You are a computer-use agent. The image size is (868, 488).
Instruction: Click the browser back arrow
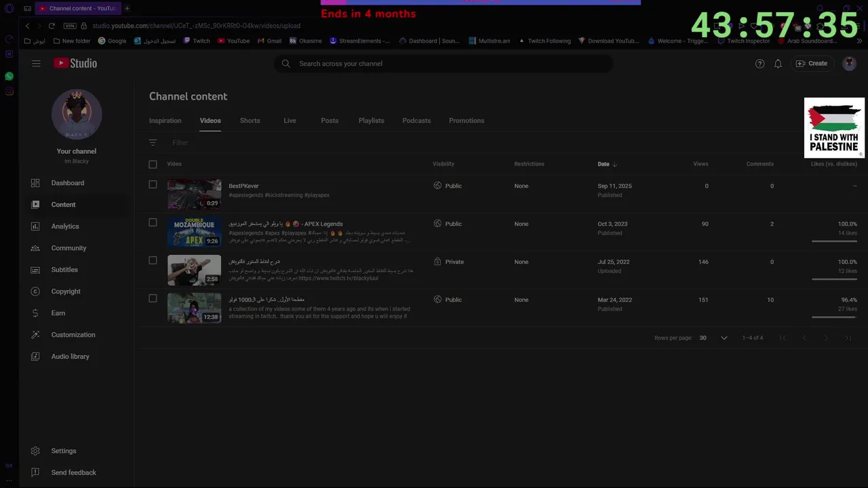tap(27, 26)
